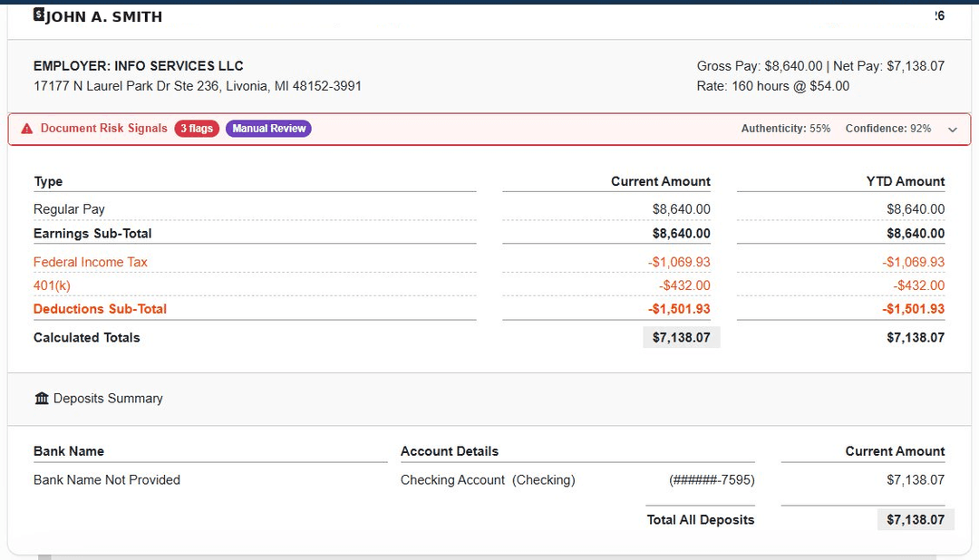Click the 'Manual Review' purple badge
Image resolution: width=979 pixels, height=560 pixels.
tap(268, 129)
